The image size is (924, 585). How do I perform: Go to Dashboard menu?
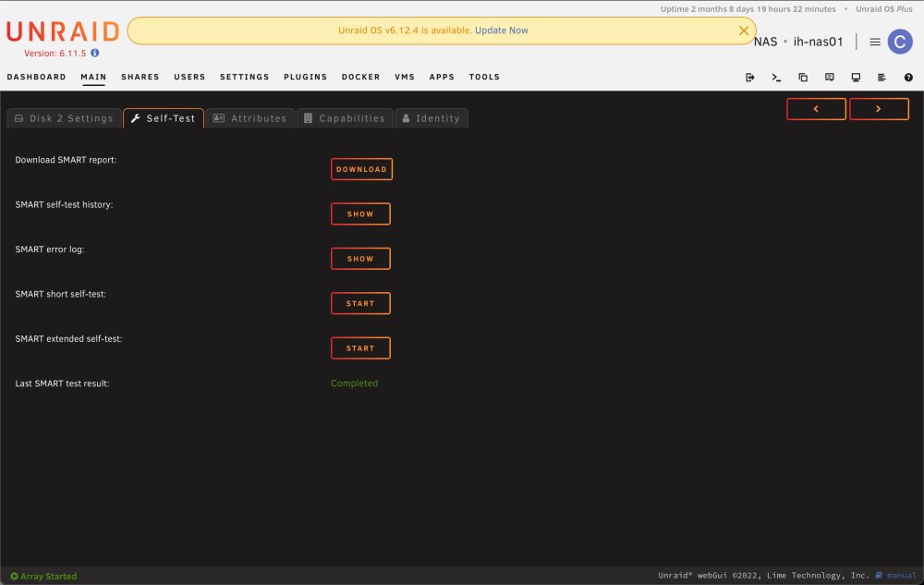[37, 78]
